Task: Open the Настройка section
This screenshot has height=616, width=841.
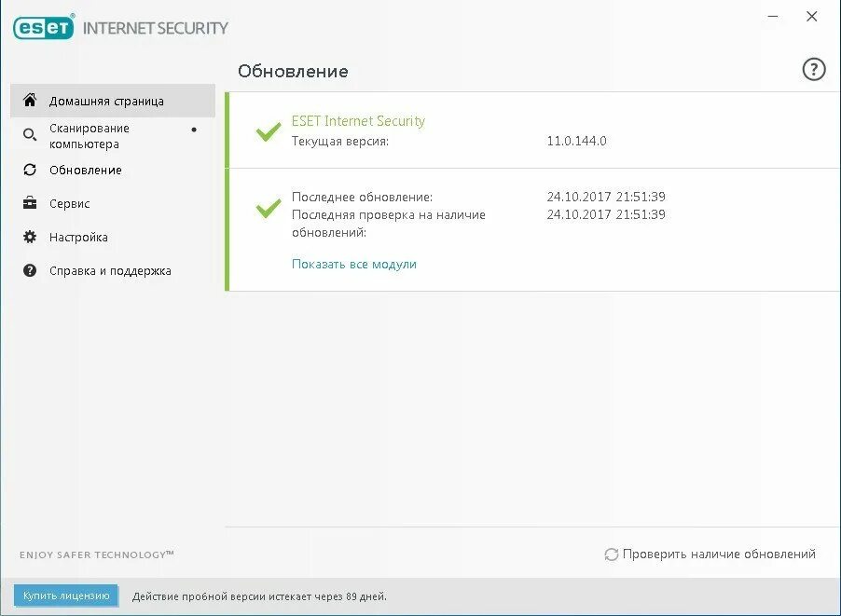Action: pyautogui.click(x=113, y=237)
